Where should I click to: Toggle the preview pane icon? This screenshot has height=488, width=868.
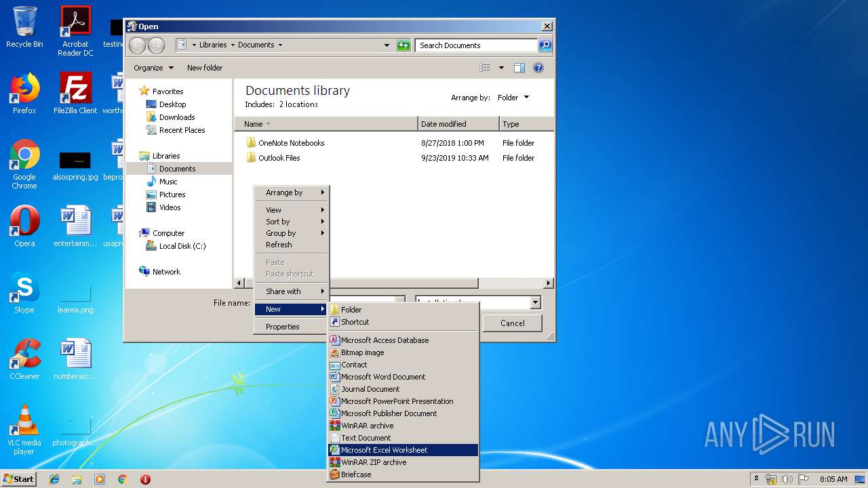[519, 68]
